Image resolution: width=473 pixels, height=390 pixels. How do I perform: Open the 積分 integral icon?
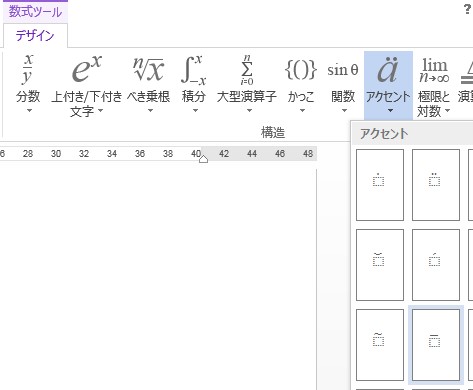point(194,70)
